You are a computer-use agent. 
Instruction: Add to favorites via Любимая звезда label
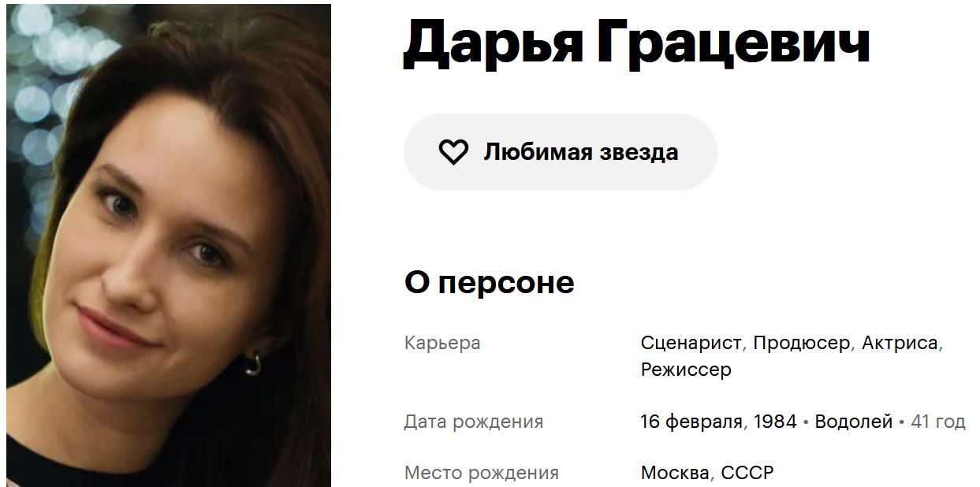tap(580, 152)
